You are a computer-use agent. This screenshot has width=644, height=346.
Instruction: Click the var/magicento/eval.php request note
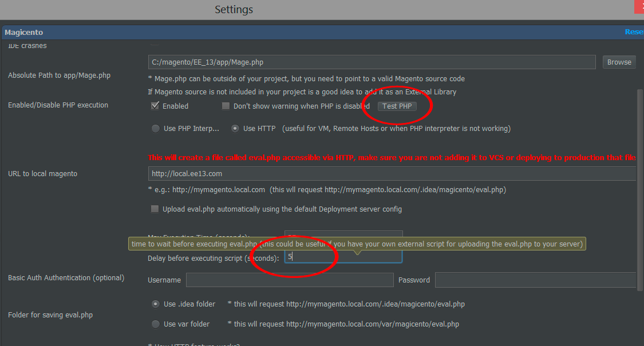[x=343, y=324]
